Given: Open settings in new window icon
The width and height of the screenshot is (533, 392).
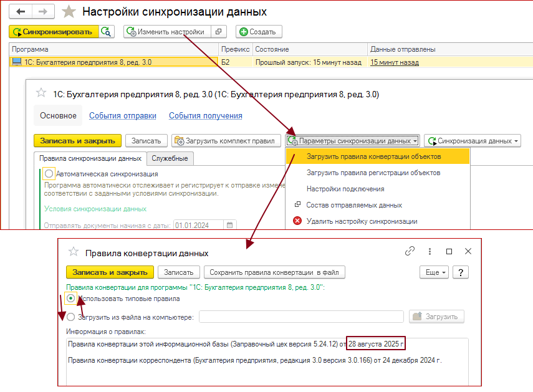Looking at the screenshot, I should tap(219, 32).
